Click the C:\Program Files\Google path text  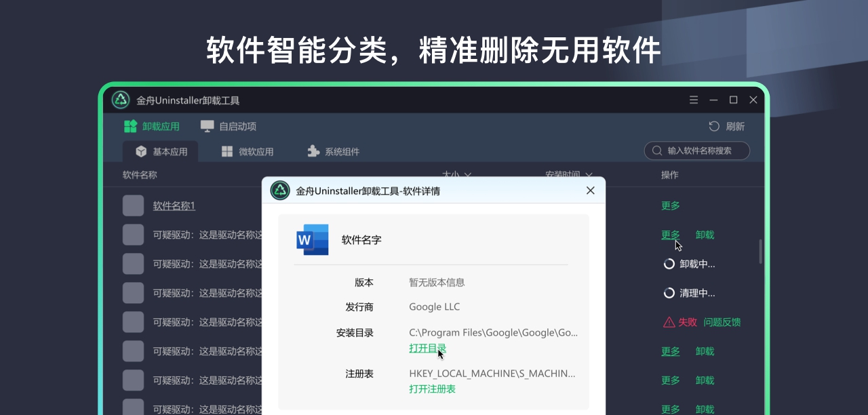click(x=494, y=332)
